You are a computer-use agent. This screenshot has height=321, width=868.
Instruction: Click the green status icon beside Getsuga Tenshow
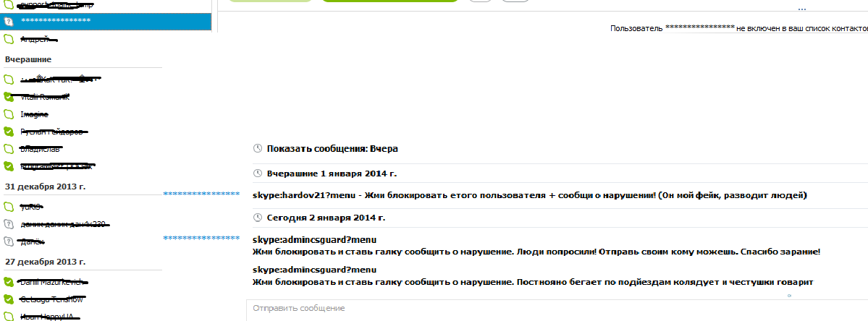tap(8, 299)
